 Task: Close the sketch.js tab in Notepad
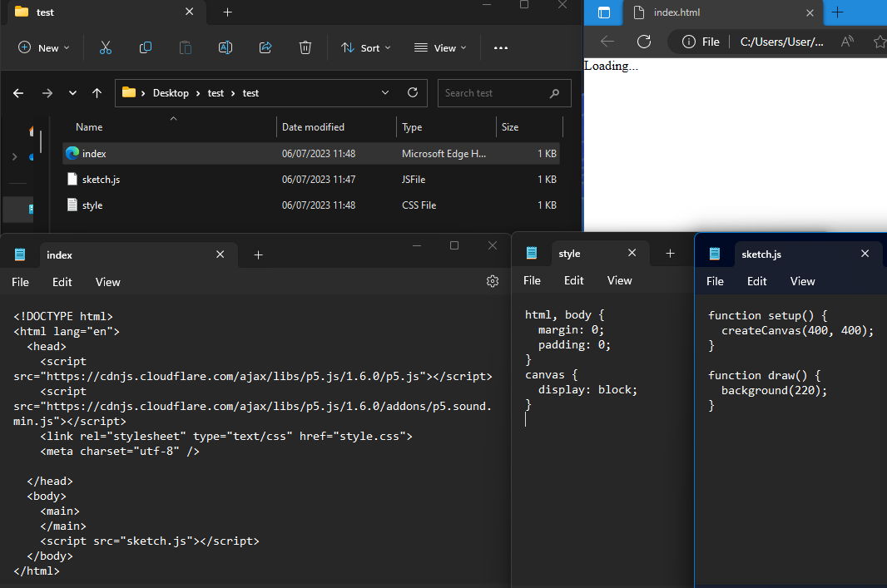pos(865,254)
